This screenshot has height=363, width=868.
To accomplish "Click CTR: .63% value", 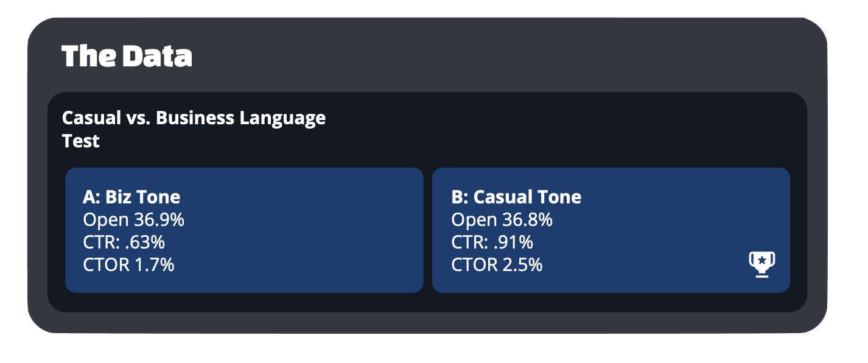I will point(124,242).
